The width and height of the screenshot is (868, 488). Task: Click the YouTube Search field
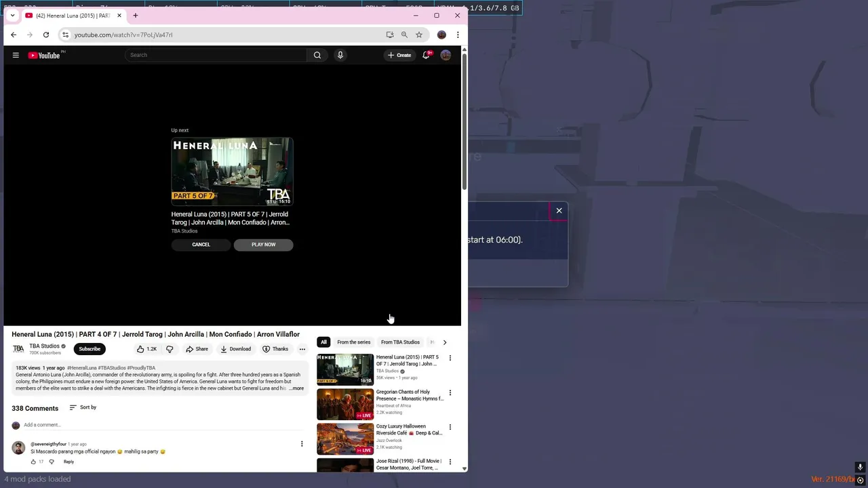(216, 55)
